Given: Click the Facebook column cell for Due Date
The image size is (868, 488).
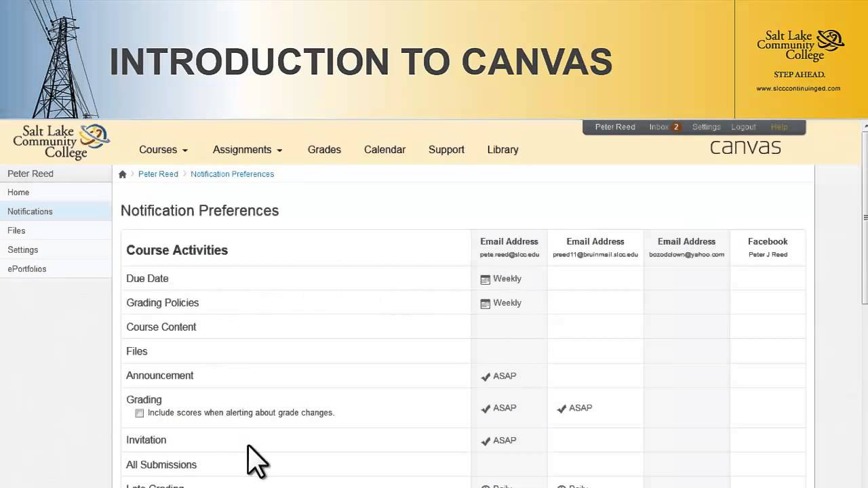Looking at the screenshot, I should [768, 279].
